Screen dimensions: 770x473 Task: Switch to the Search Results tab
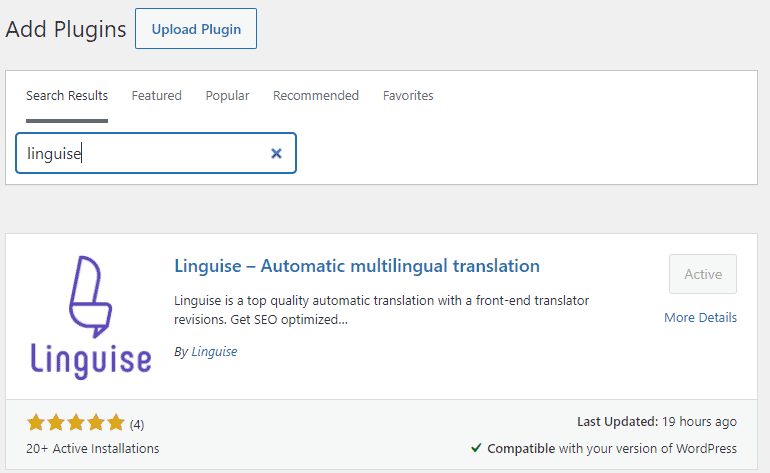pos(67,96)
